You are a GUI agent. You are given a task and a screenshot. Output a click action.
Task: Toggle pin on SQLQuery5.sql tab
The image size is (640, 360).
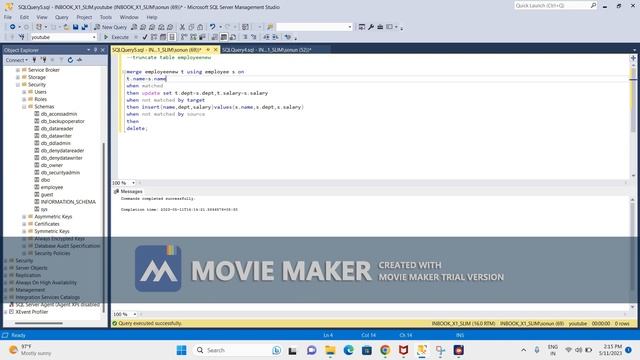point(208,50)
